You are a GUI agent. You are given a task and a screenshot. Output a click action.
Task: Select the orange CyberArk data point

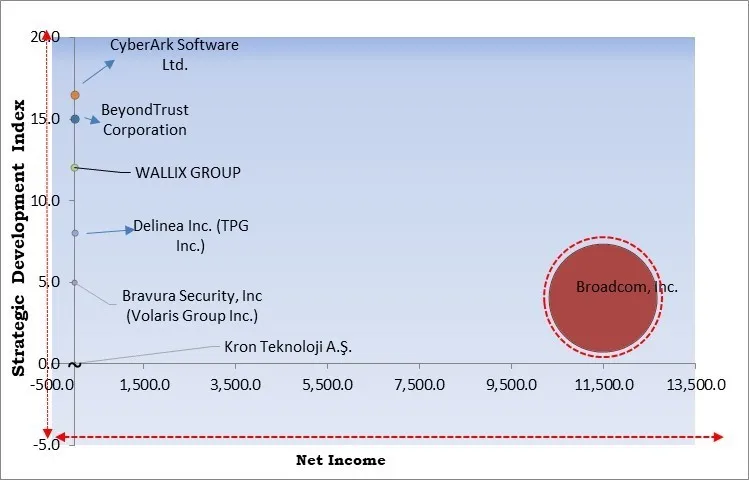pos(75,96)
